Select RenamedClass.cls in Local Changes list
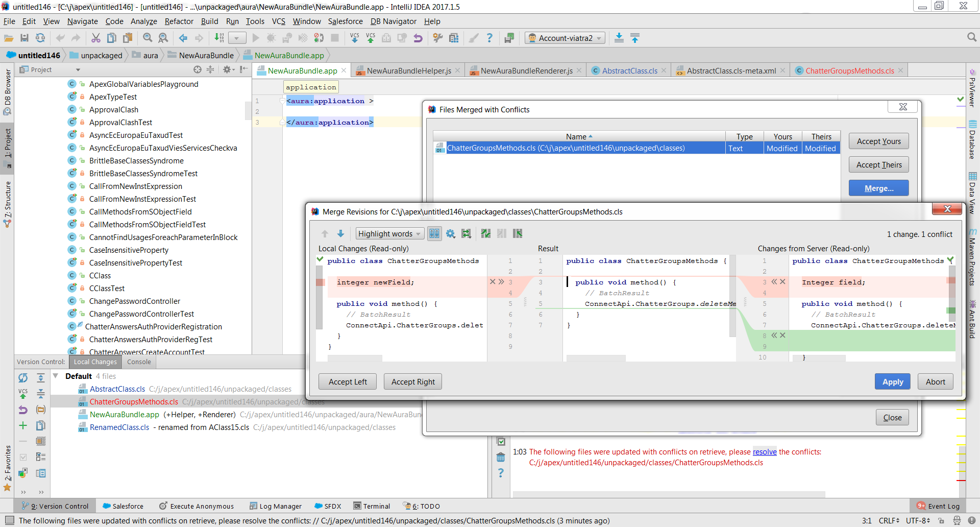 [119, 427]
